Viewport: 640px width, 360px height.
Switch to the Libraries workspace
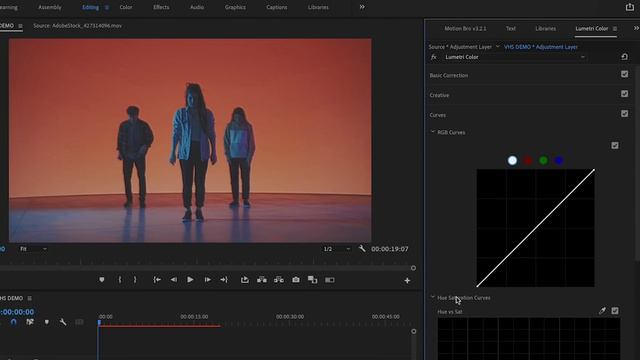[x=318, y=7]
